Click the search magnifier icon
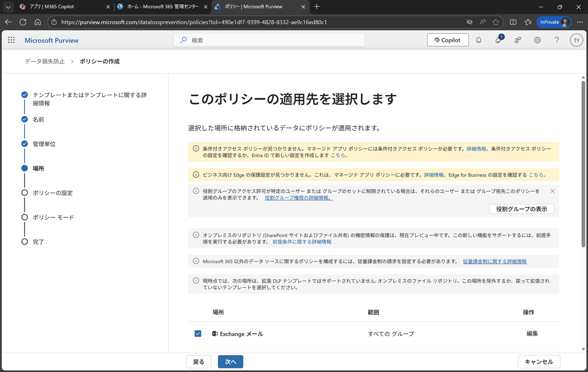This screenshot has width=588, height=372. (x=183, y=40)
